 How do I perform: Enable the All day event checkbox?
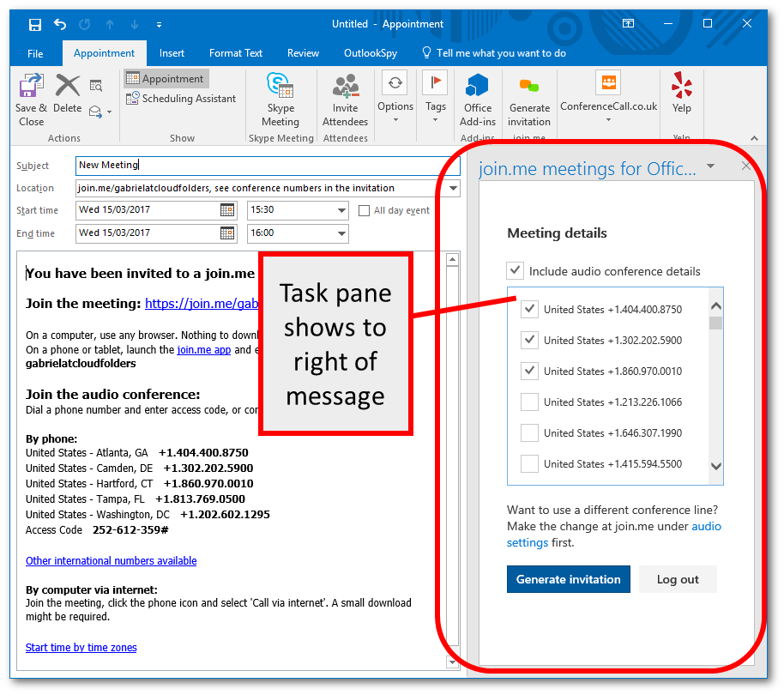pos(365,210)
